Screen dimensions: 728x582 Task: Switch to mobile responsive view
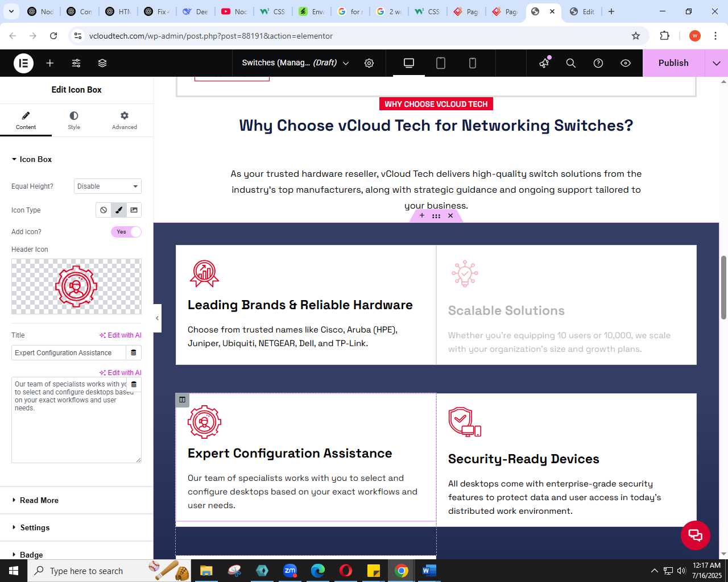473,63
